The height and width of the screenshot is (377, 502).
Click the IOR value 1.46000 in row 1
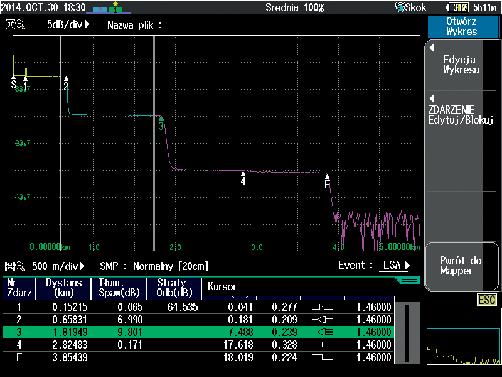tap(374, 307)
